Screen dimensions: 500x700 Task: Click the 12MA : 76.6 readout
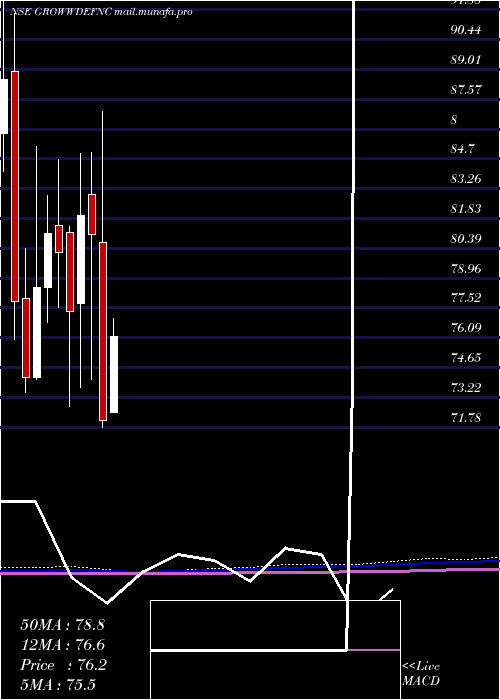pos(62,645)
